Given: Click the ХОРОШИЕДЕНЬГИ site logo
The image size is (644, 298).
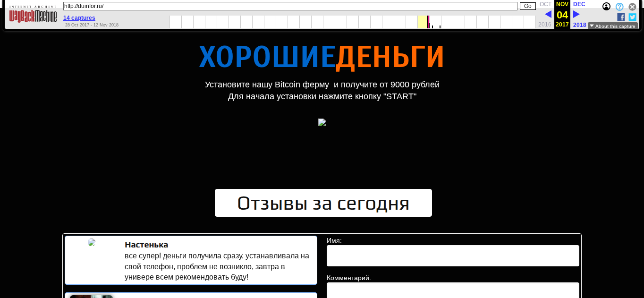Looking at the screenshot, I should click(322, 58).
